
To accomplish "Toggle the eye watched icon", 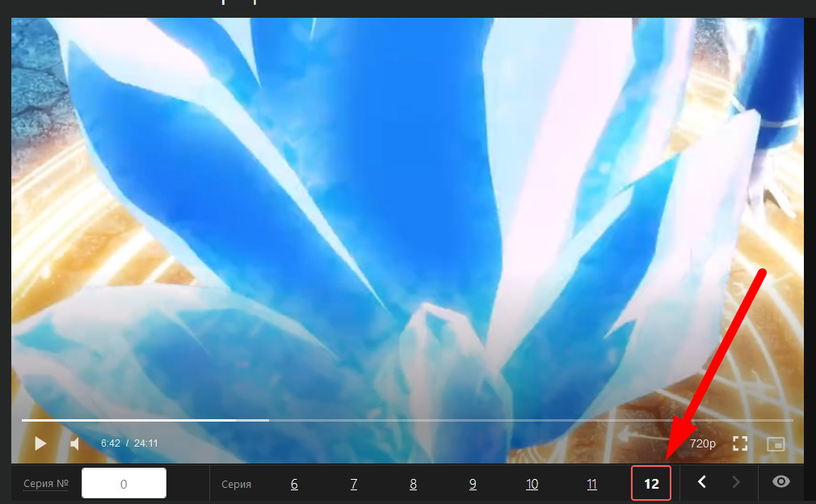I will (780, 482).
